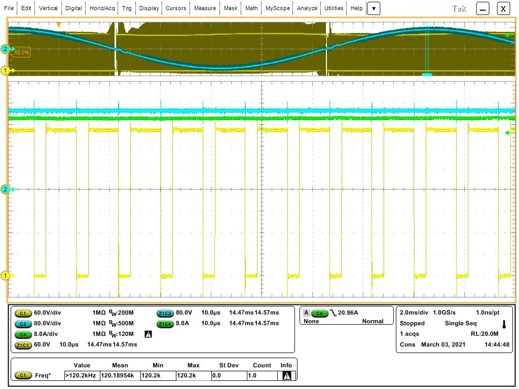Click the channel 2 ground marker in overview

pyautogui.click(x=5, y=49)
